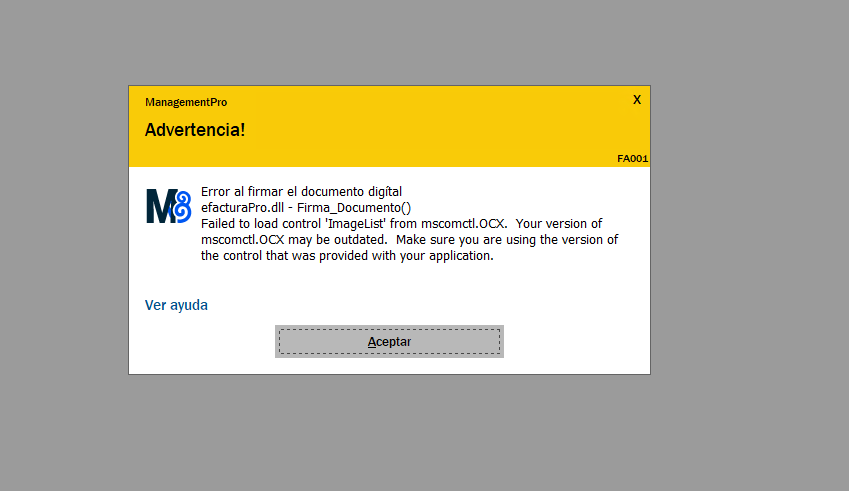Close the warning dialog with X
The height and width of the screenshot is (491, 849).
[637, 99]
